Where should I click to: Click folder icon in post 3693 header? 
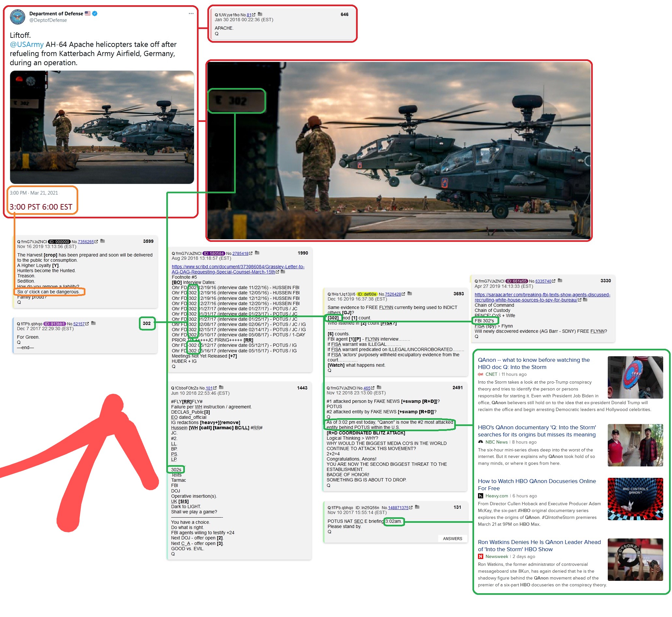click(410, 294)
